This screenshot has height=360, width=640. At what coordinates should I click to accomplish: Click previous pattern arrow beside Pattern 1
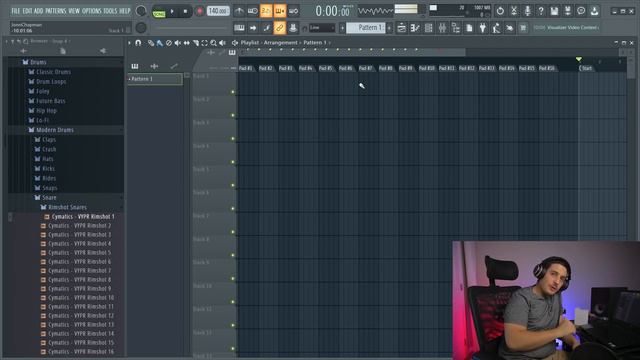pos(342,28)
